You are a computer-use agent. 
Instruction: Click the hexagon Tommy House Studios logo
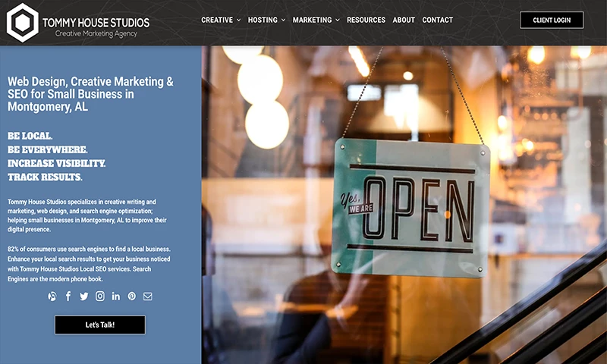[23, 23]
